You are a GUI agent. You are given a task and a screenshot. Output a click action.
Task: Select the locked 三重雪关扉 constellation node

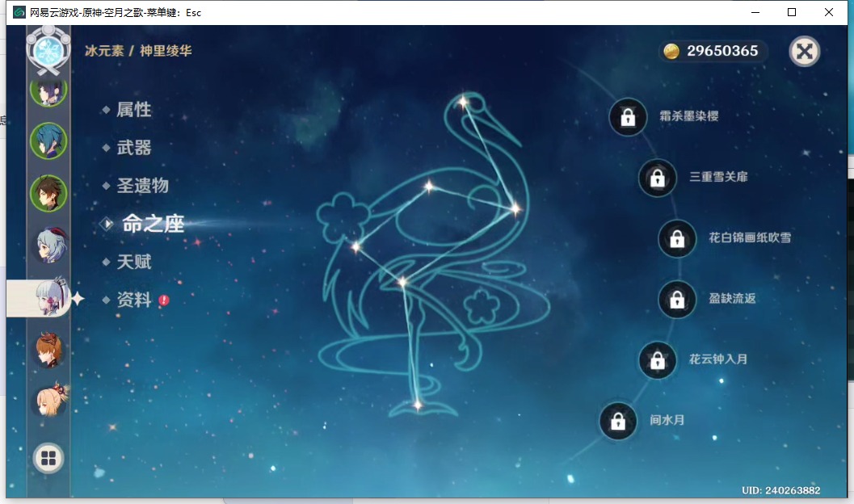point(657,178)
